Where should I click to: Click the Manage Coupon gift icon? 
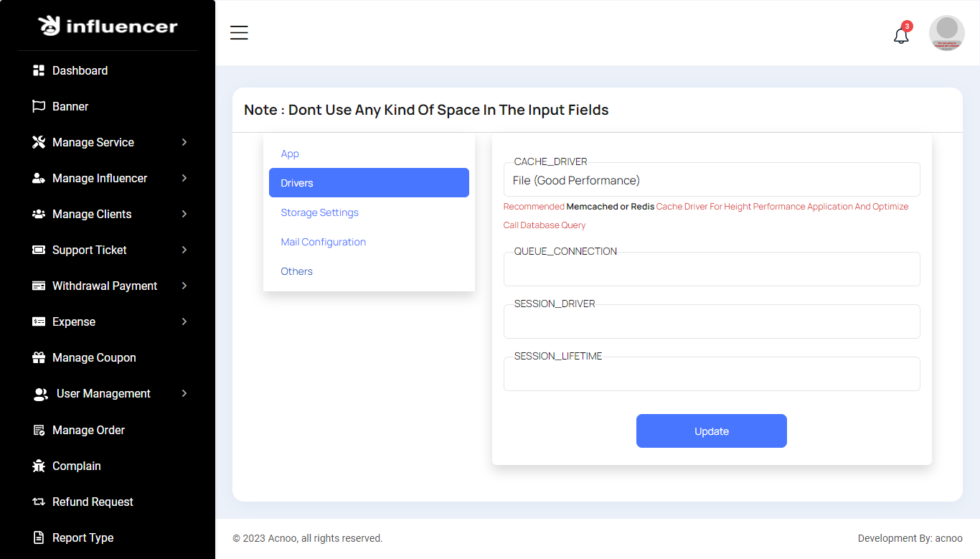pyautogui.click(x=39, y=357)
